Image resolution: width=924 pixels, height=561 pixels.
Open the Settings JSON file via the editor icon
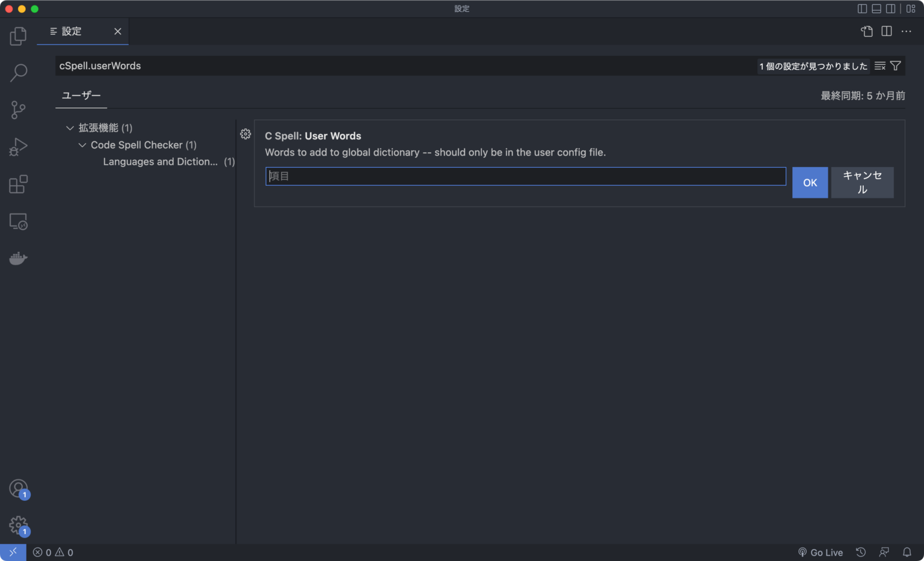[866, 31]
